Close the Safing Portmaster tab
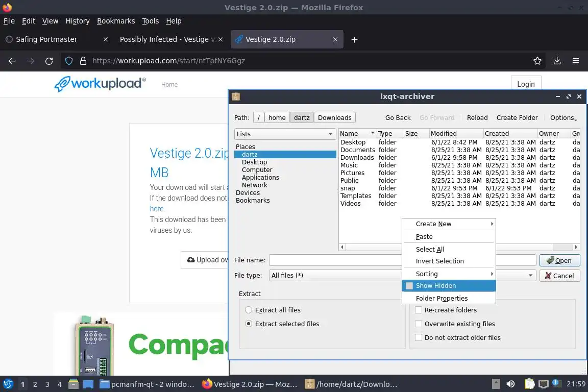Viewport: 588px width, 392px height. point(106,39)
